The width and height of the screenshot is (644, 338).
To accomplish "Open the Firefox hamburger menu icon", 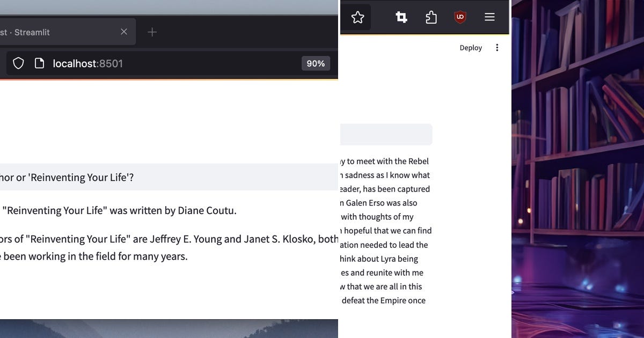I will point(489,17).
